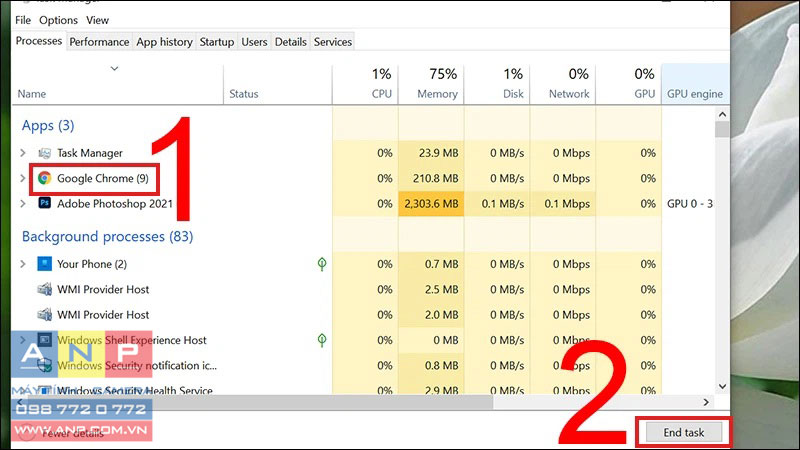
Task: Sort processes by Memory column
Action: click(431, 84)
